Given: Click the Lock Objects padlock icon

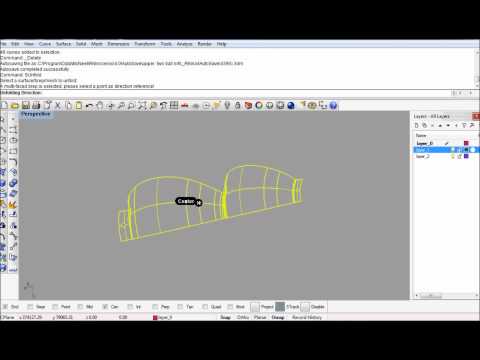Looking at the screenshot, I should click(238, 106).
